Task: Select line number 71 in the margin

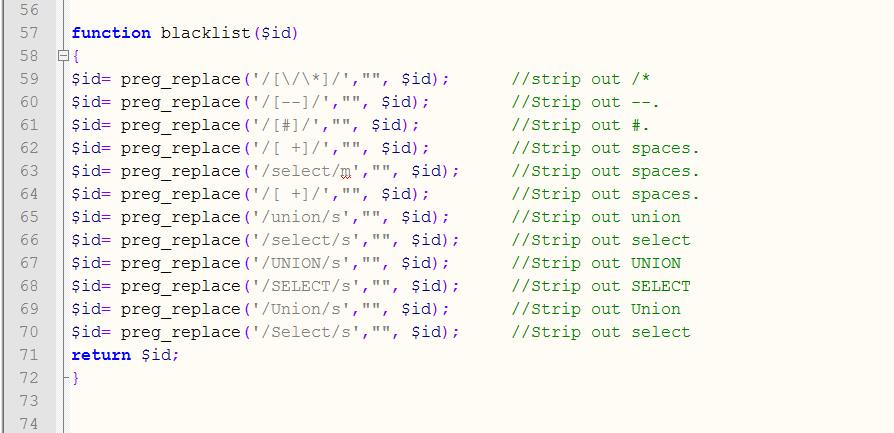Action: click(28, 355)
